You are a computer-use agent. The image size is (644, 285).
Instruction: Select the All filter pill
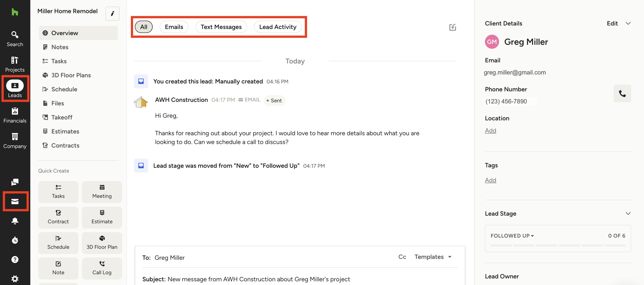tap(143, 27)
